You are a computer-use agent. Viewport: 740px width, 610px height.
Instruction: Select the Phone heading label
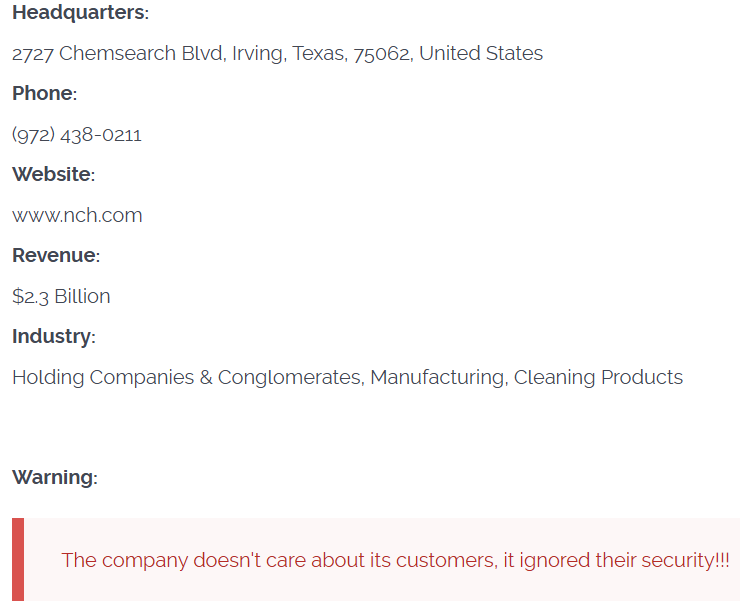(42, 94)
